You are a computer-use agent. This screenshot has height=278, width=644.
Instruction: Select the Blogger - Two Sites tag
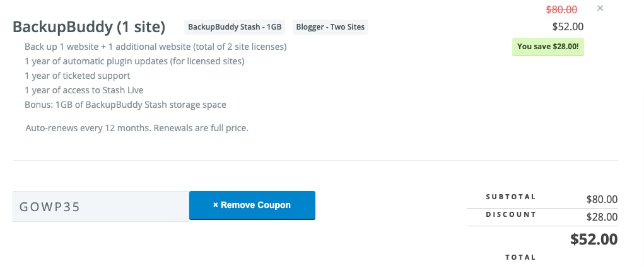pos(331,27)
